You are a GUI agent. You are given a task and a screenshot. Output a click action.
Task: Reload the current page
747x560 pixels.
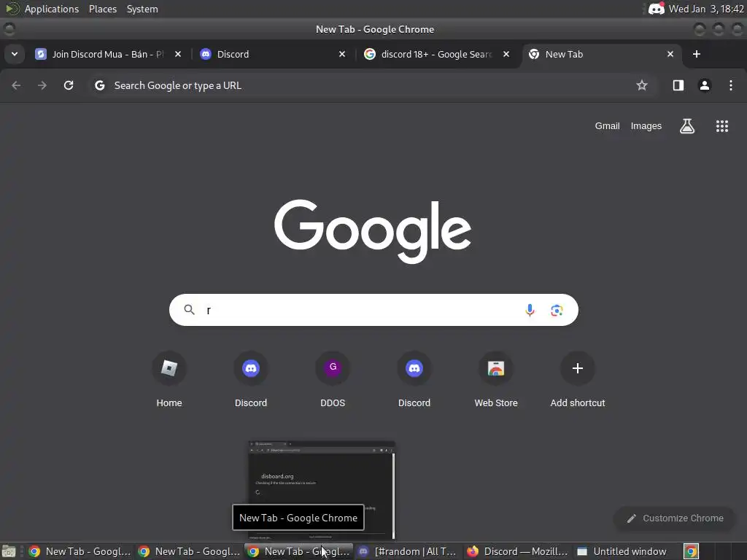click(69, 85)
